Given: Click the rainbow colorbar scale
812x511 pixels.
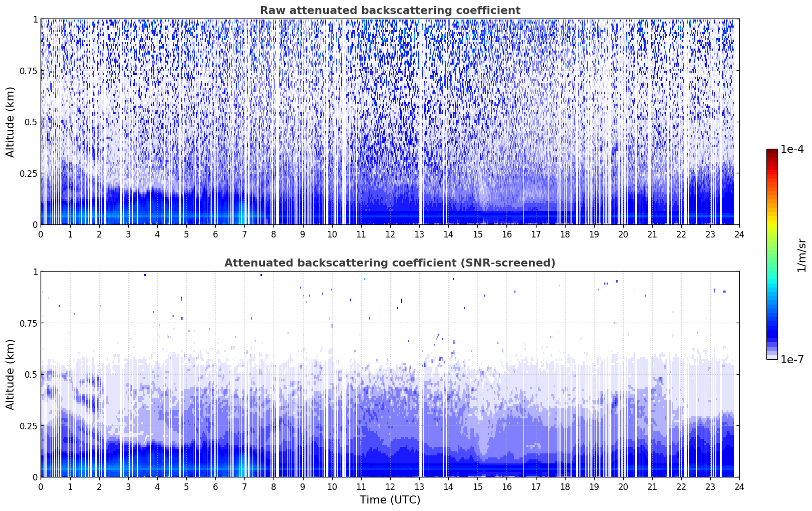Looking at the screenshot, I should tap(772, 254).
